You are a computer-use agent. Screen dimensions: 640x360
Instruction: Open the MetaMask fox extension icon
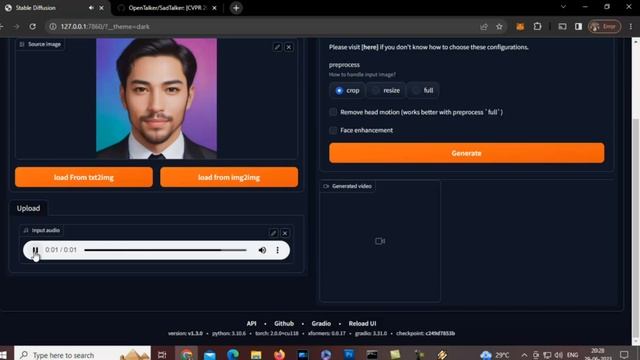click(x=520, y=27)
